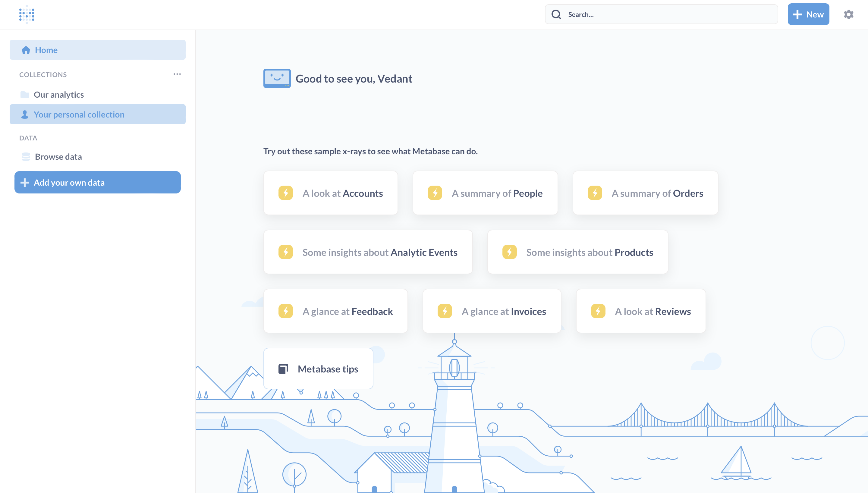868x493 pixels.
Task: Go to Home in the sidebar
Action: tap(97, 50)
